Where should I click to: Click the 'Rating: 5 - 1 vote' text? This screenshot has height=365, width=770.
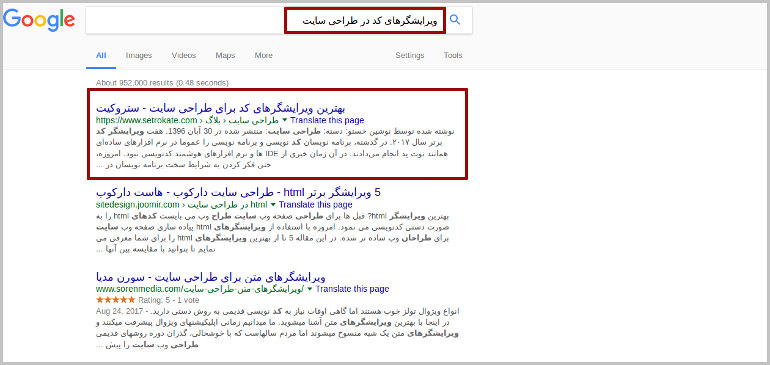click(168, 300)
